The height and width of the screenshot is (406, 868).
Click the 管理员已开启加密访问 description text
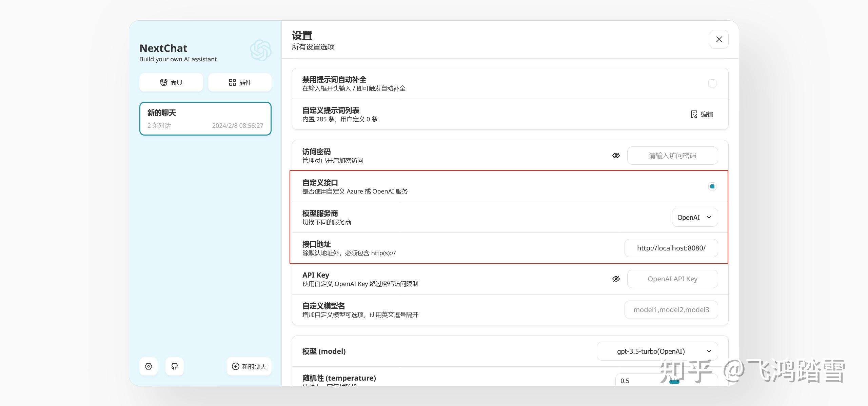pos(333,160)
